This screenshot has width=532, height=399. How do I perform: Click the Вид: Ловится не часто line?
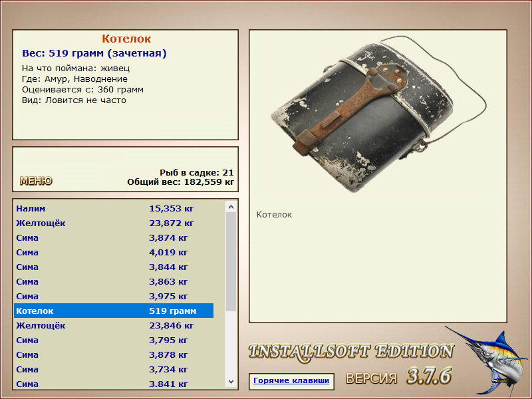point(74,100)
